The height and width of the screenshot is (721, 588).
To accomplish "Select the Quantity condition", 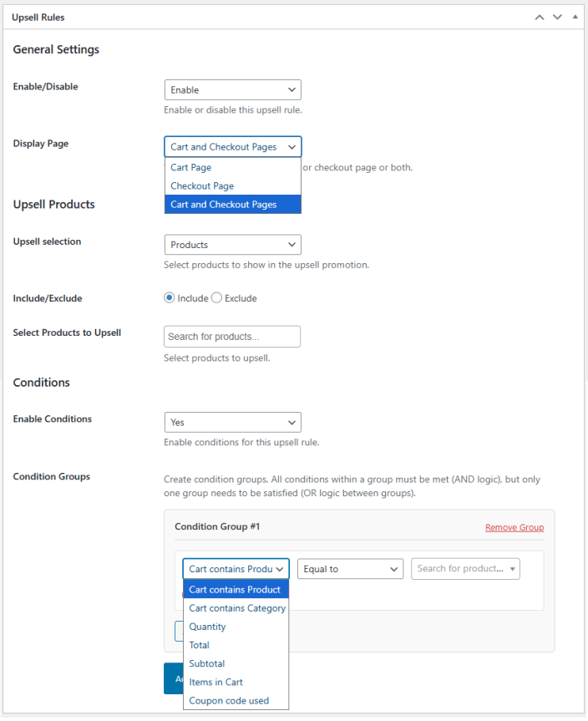I will (x=207, y=626).
